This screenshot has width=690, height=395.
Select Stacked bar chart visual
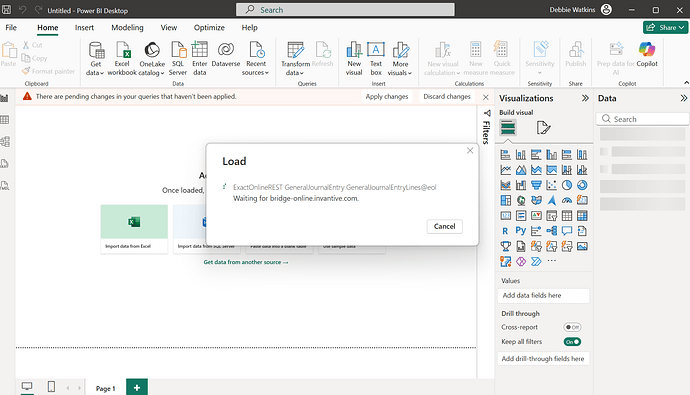click(x=506, y=154)
